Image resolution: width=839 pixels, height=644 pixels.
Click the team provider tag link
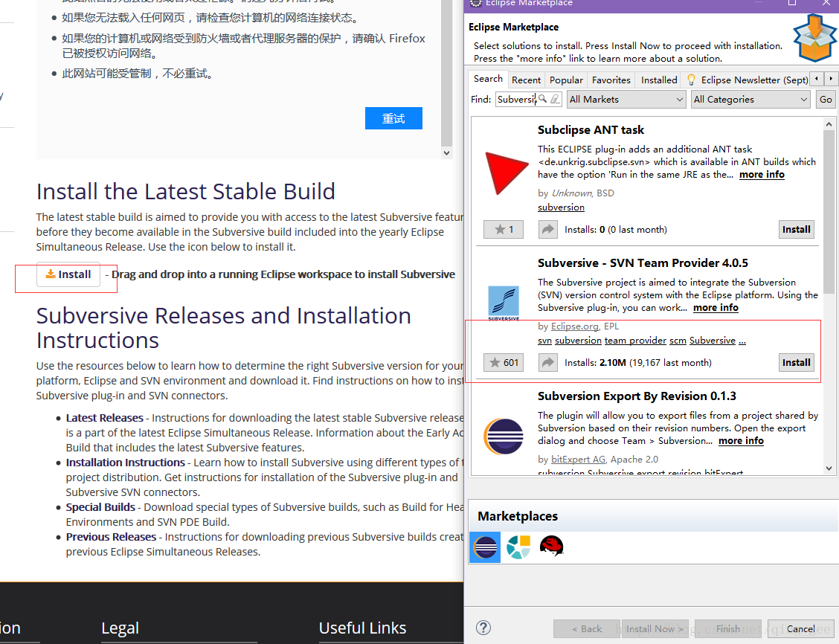click(635, 341)
